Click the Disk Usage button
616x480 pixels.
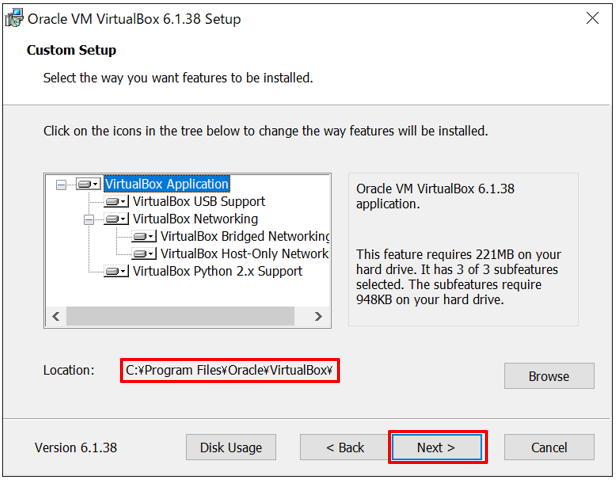point(231,447)
